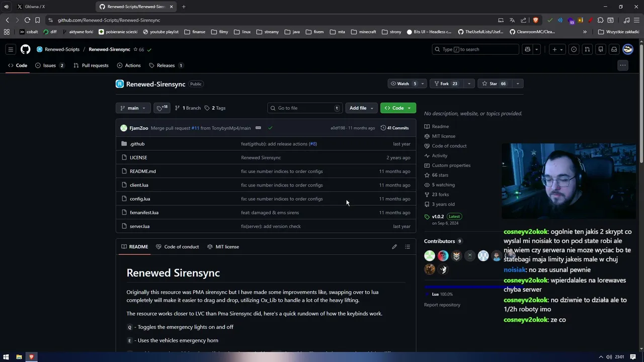The image size is (644, 362).
Task: Watch the repository button
Action: pyautogui.click(x=403, y=84)
